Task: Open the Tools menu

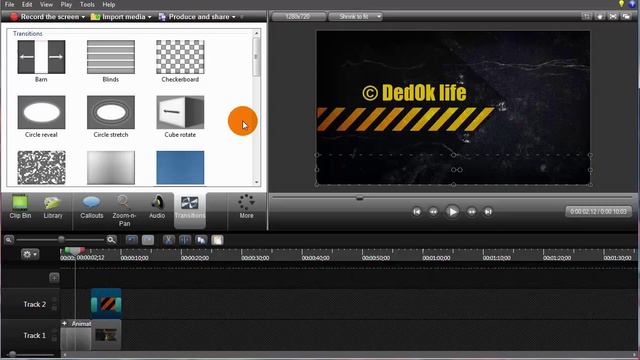Action: click(87, 4)
